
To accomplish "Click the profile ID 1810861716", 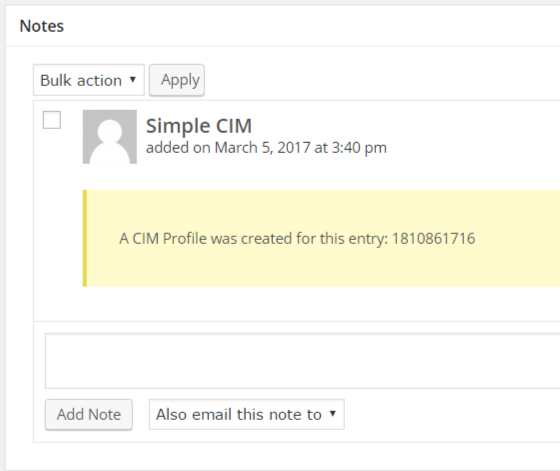I will pyautogui.click(x=434, y=239).
